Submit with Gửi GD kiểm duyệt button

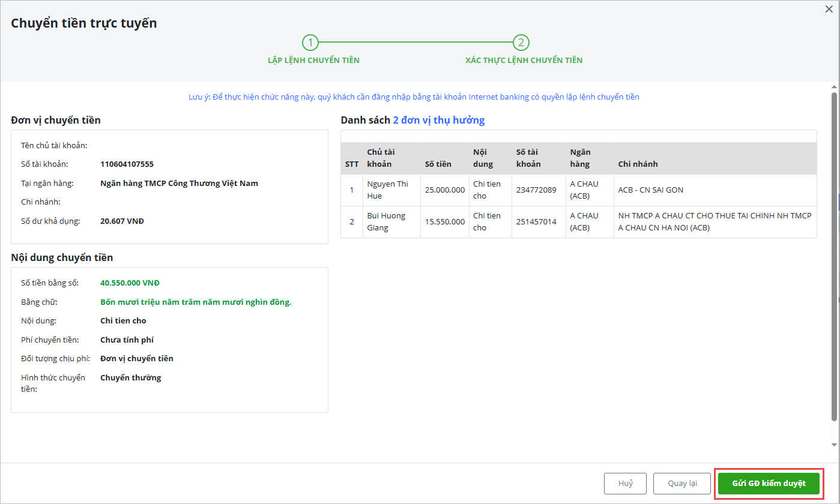[x=769, y=484]
